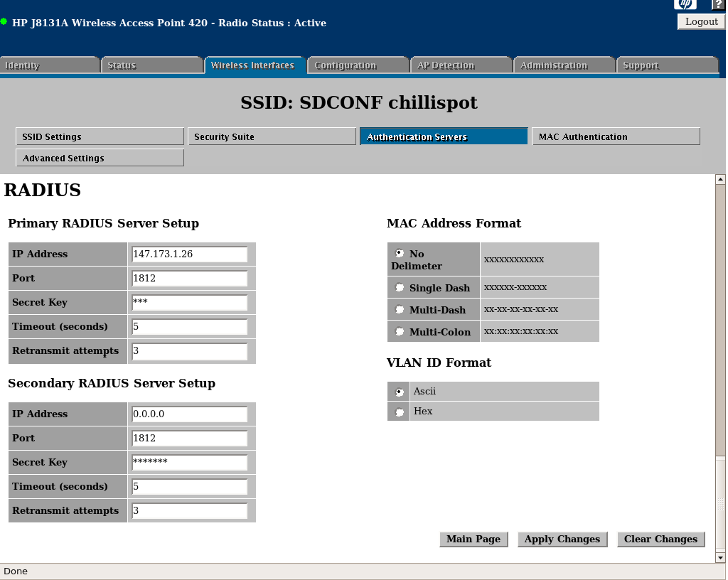Go to the Administration tab

563,65
